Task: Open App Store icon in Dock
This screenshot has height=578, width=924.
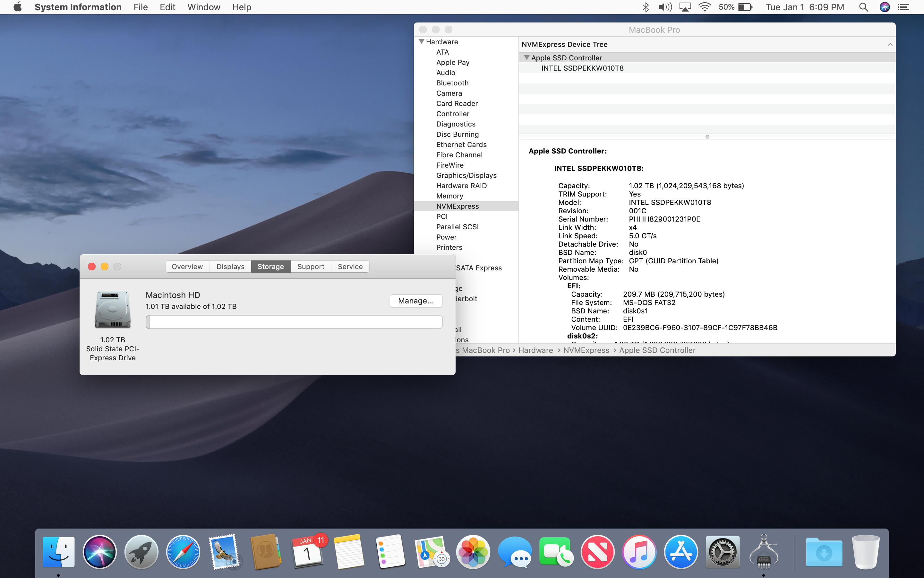Action: click(681, 552)
